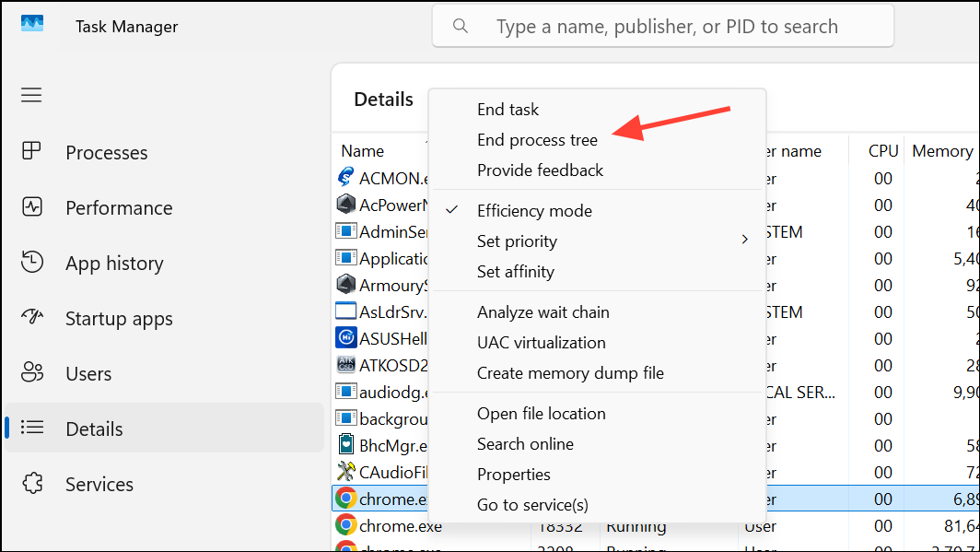The height and width of the screenshot is (552, 980).
Task: Open Properties for the selected process
Action: pos(514,474)
